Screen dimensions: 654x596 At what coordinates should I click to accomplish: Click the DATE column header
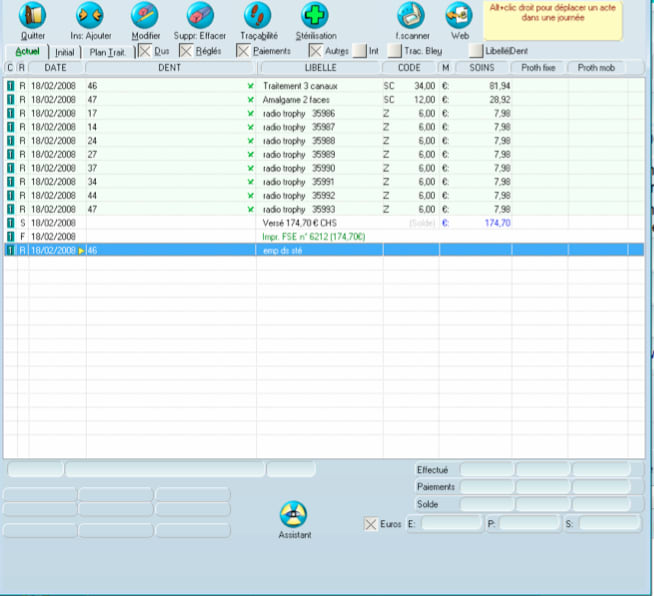coord(56,67)
